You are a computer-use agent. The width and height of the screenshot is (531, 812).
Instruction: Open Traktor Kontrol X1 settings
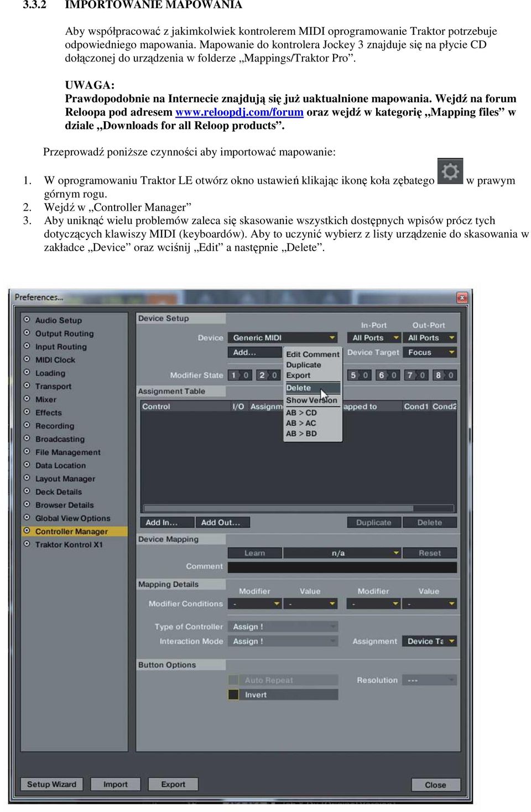[69, 545]
